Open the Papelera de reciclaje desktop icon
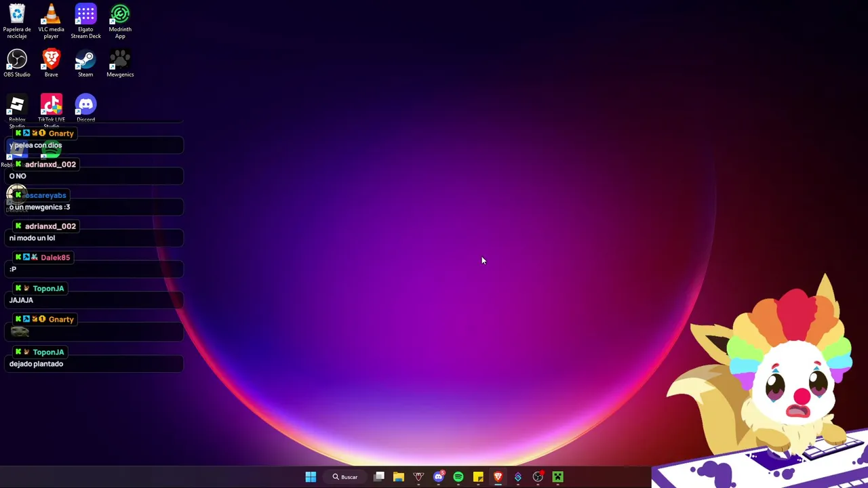This screenshot has height=488, width=868. coord(17,20)
